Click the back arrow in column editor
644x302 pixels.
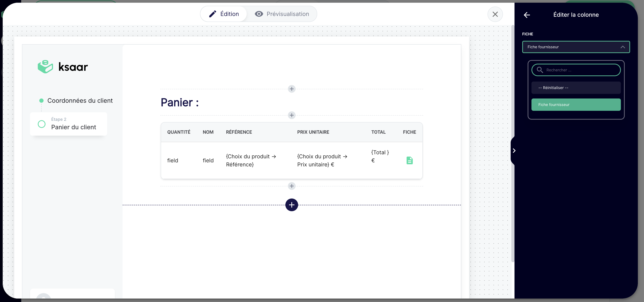[527, 15]
